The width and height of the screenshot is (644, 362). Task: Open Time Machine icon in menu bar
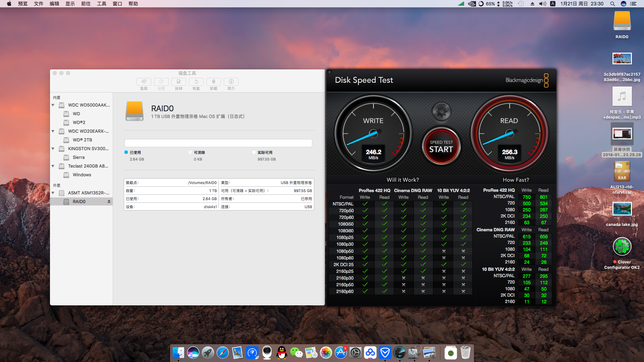tap(521, 4)
